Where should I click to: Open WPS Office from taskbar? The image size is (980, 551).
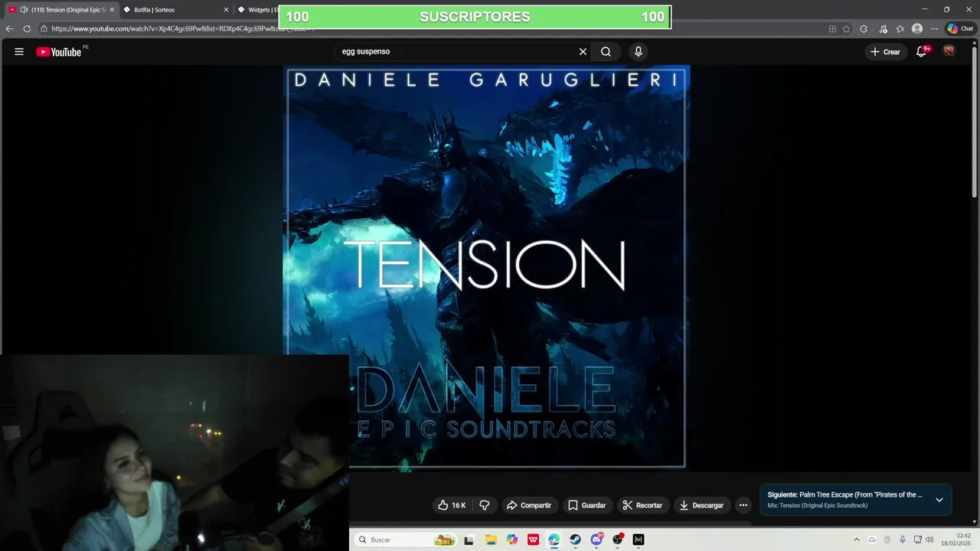pos(533,540)
